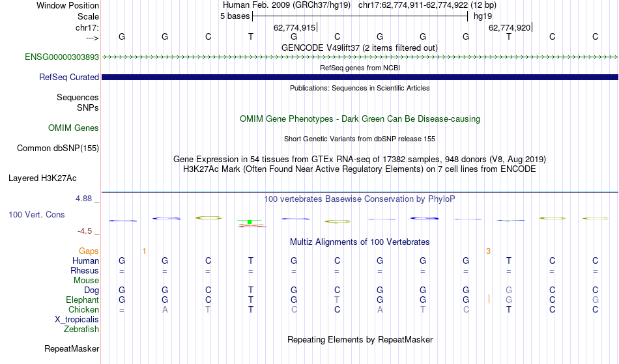Click the bright green PhyloP conservation bar

(x=250, y=222)
